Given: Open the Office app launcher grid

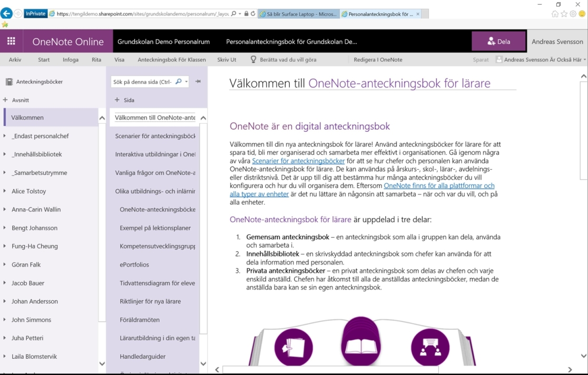Looking at the screenshot, I should click(11, 41).
